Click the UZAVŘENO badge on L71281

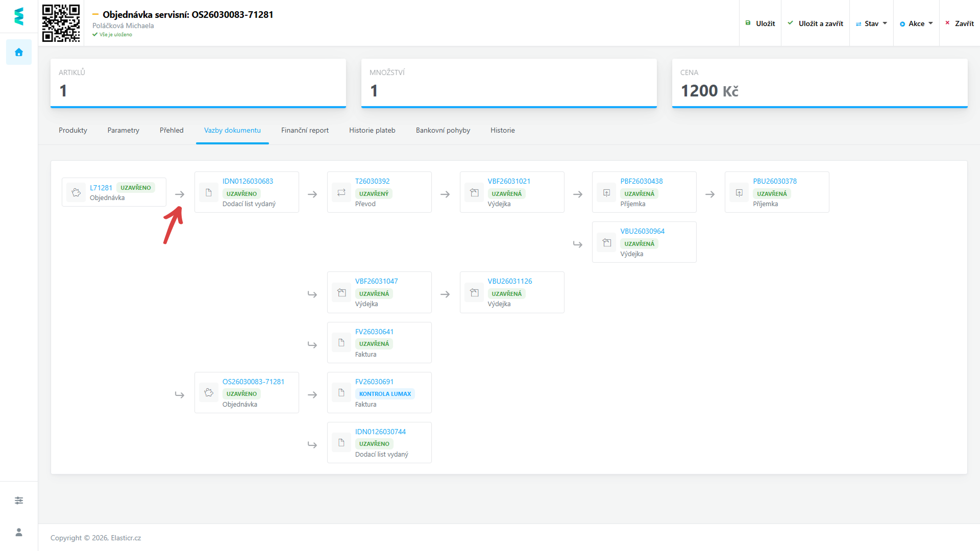[x=135, y=188]
